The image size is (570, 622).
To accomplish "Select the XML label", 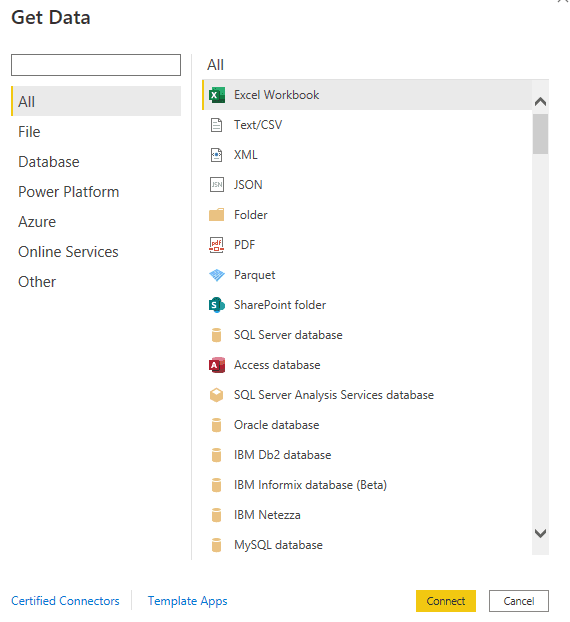I will [x=246, y=155].
